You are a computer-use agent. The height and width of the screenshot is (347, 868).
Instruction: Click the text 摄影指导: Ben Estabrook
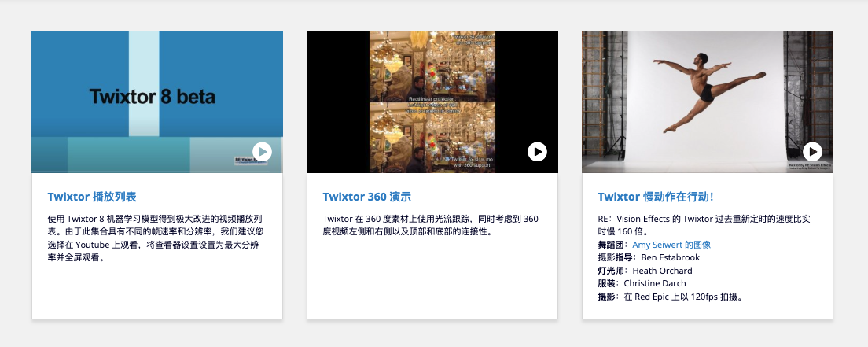point(649,257)
